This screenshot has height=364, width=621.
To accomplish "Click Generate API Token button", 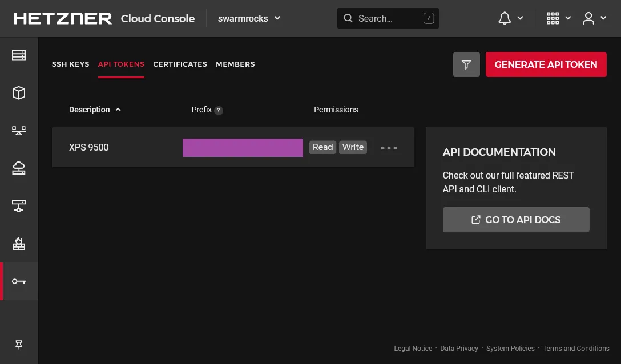I will coord(546,64).
